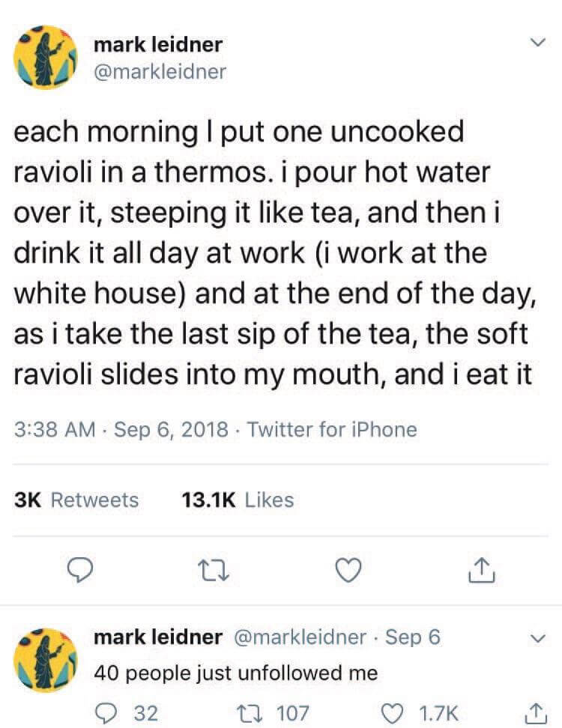Expand the reply tweet's options chevron
The height and width of the screenshot is (728, 562).
click(534, 639)
